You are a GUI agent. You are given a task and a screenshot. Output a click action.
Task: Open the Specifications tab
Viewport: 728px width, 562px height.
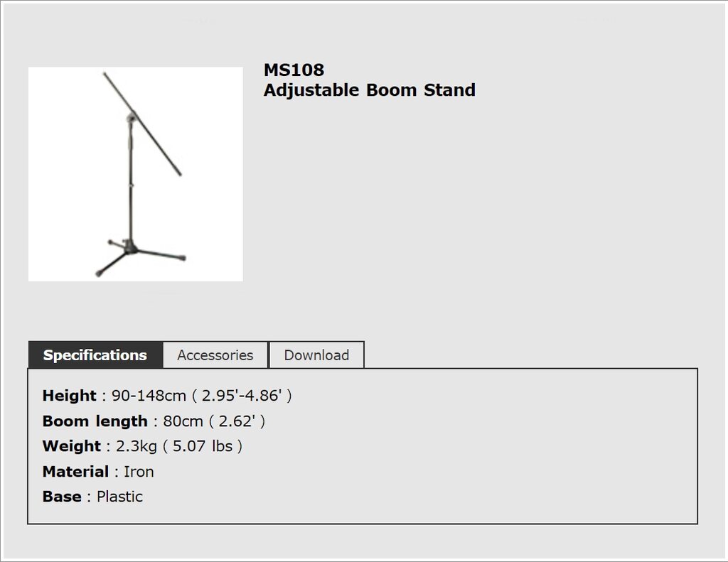point(95,355)
